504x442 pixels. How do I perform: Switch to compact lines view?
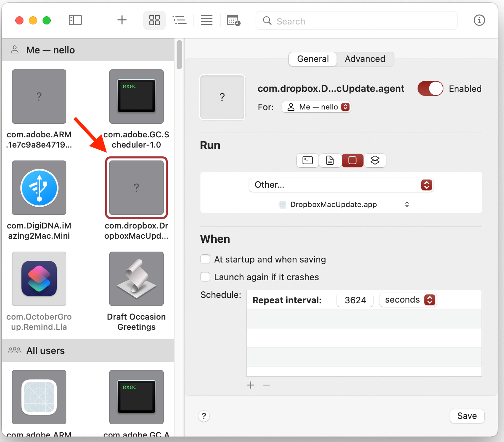[207, 20]
